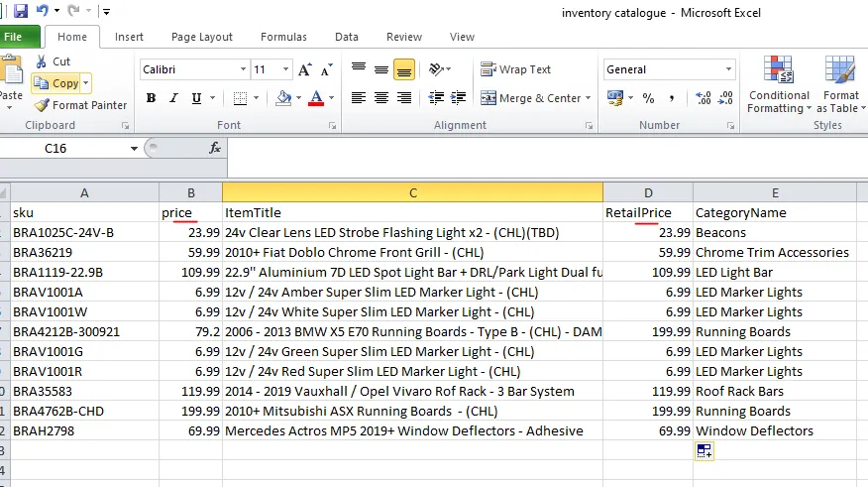Click Decrease Indent icon
Screen dimensions: 868x487
tap(436, 98)
